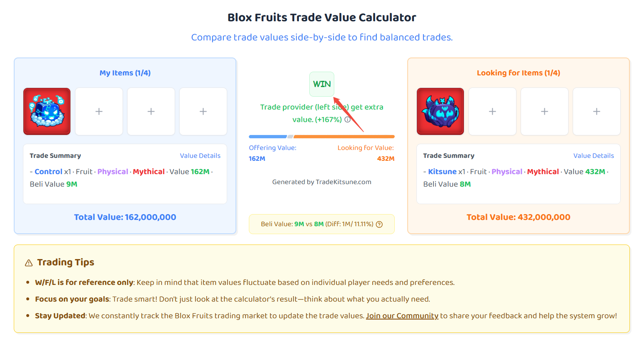
Task: Click the WIN result badge
Action: (x=322, y=84)
